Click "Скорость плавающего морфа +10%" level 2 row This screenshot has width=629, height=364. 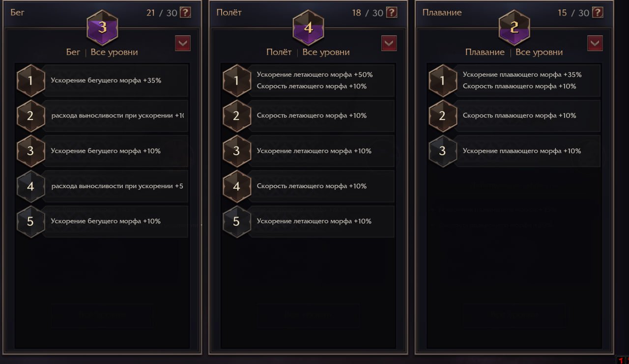[x=527, y=116]
